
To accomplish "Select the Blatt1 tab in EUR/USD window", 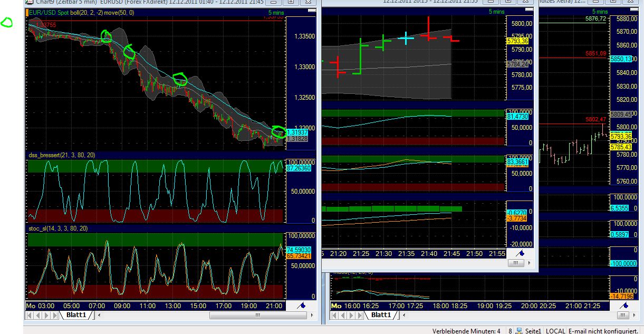I will [x=76, y=315].
